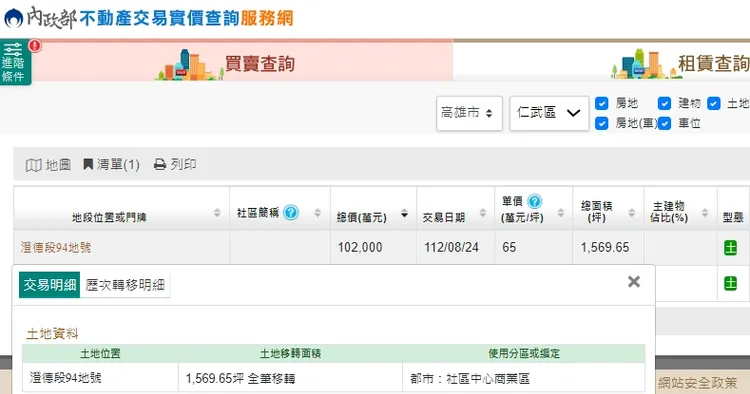Screen dimensions: 750x394
Task: Open the 仁武區 district dropdown
Action: pyautogui.click(x=549, y=113)
